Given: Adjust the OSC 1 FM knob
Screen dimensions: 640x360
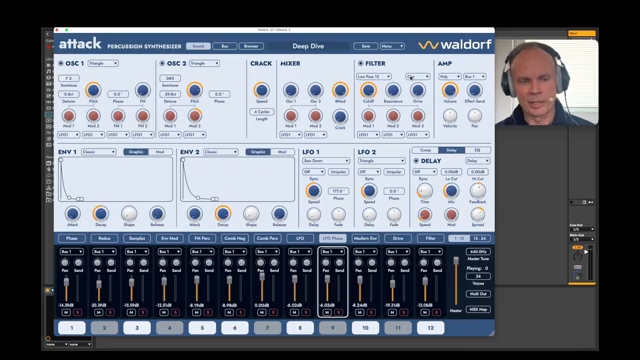Looking at the screenshot, I should (x=142, y=90).
